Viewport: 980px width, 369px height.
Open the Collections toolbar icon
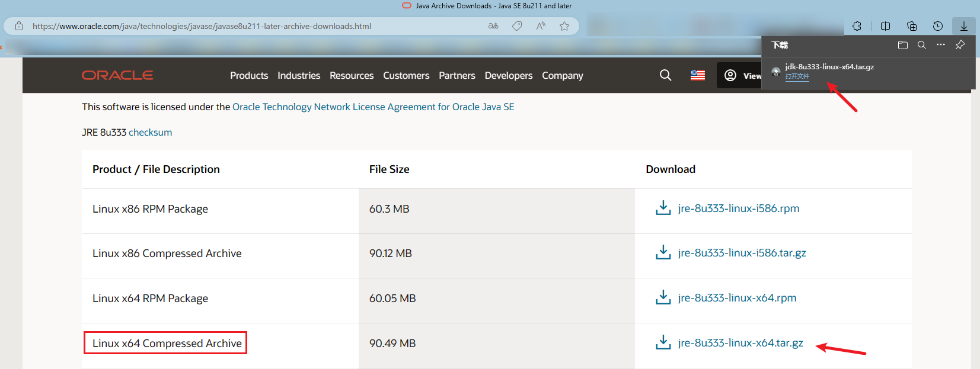[x=912, y=26]
